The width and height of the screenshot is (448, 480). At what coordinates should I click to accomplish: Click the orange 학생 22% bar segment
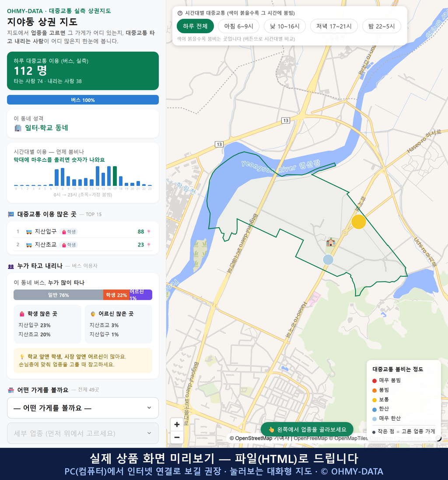116,295
